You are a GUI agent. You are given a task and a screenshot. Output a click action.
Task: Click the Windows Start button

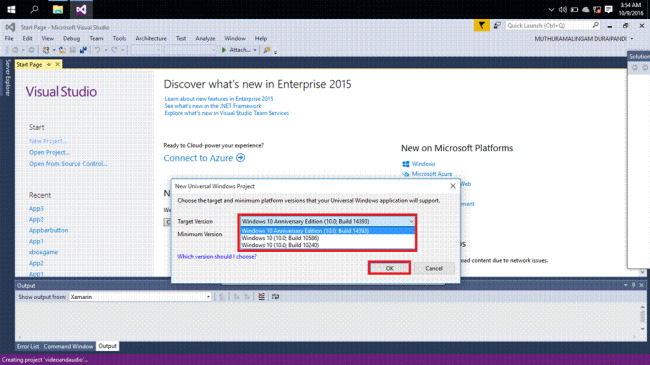(x=11, y=9)
